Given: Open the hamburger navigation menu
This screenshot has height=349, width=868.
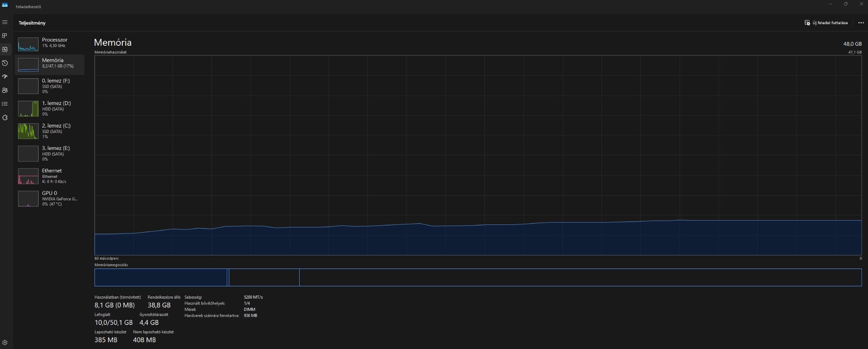Looking at the screenshot, I should [x=5, y=22].
